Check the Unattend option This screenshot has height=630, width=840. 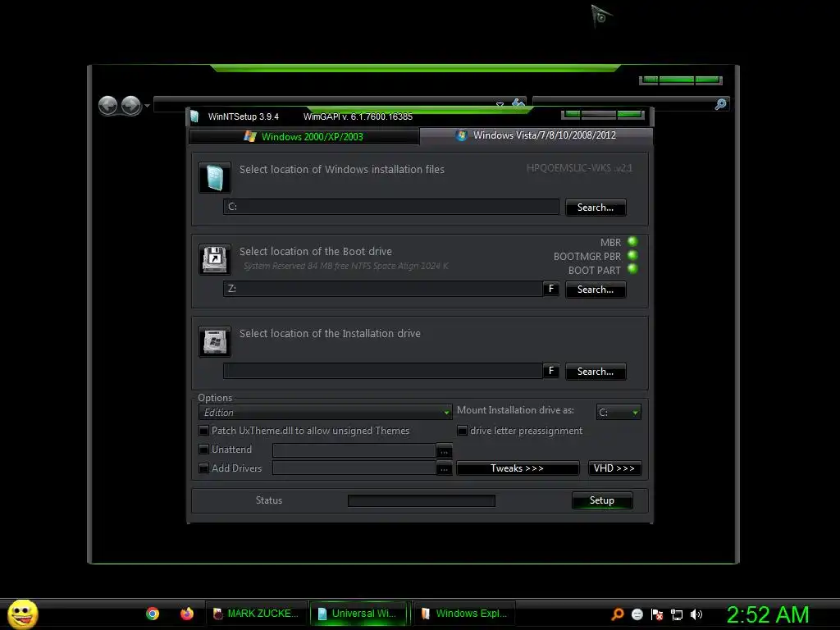(203, 450)
